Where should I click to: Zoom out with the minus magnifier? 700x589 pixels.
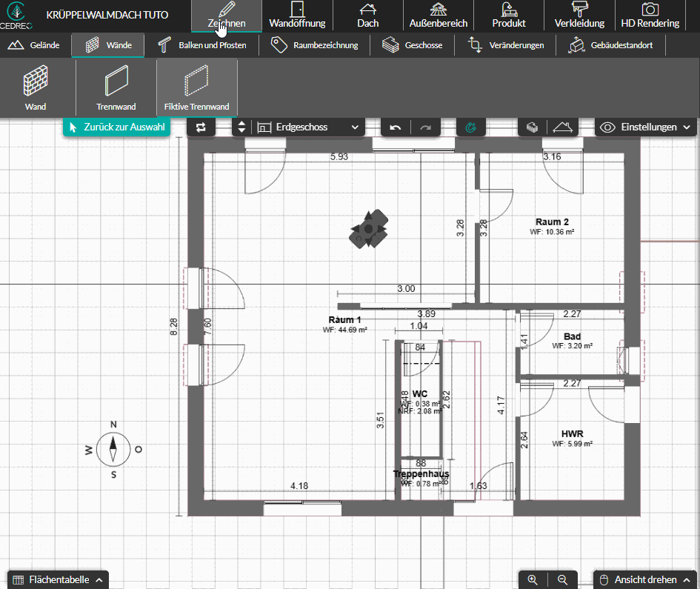[562, 579]
